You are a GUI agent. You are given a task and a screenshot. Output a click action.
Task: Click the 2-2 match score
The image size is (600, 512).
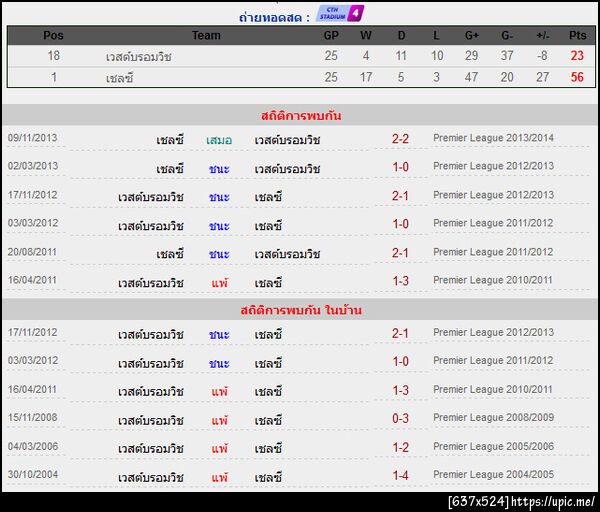click(400, 139)
